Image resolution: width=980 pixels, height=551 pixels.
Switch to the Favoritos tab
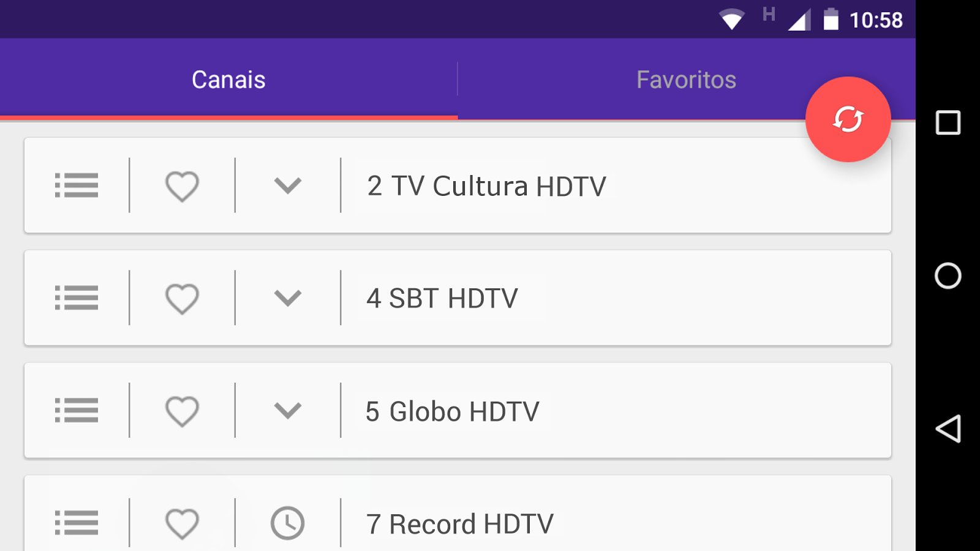pos(686,80)
